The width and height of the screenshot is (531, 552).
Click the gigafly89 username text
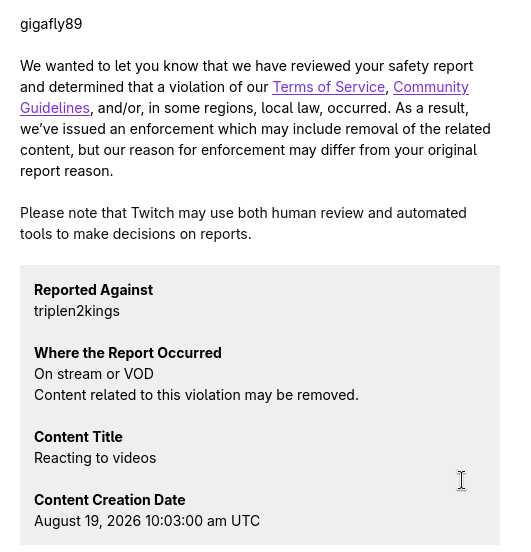[51, 24]
